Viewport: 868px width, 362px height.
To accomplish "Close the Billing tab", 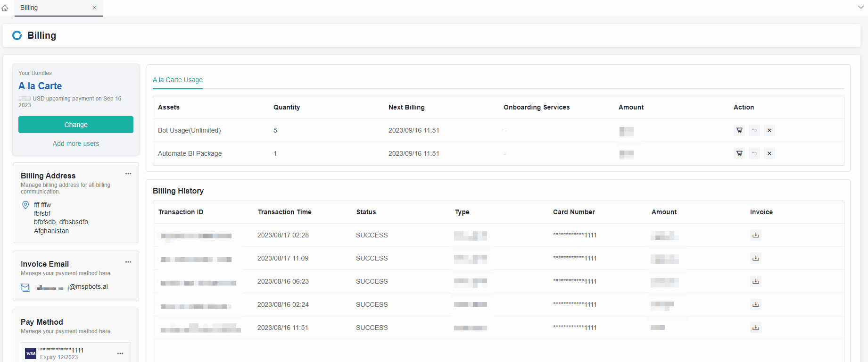I will 94,8.
